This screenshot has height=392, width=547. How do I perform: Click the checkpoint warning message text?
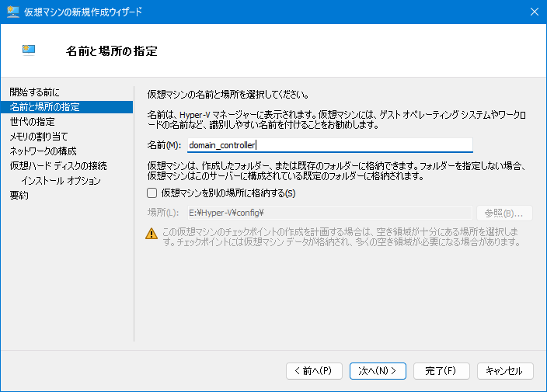(x=341, y=237)
